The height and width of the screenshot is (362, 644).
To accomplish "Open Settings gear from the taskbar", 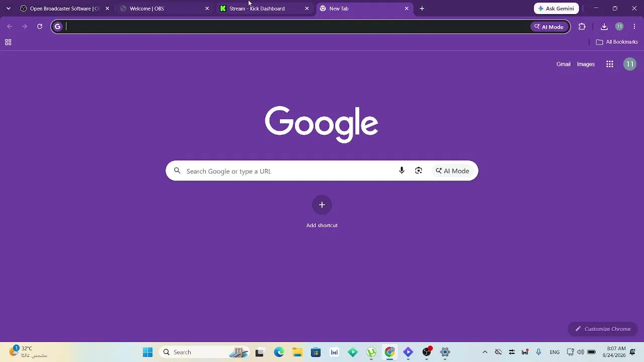I will click(x=445, y=352).
